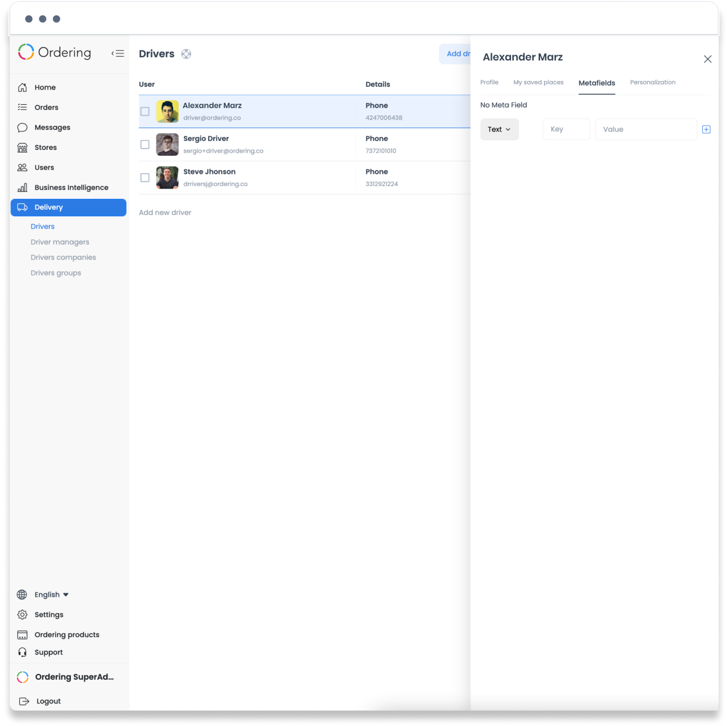Click the Settings gear icon
The height and width of the screenshot is (726, 728).
click(x=23, y=614)
